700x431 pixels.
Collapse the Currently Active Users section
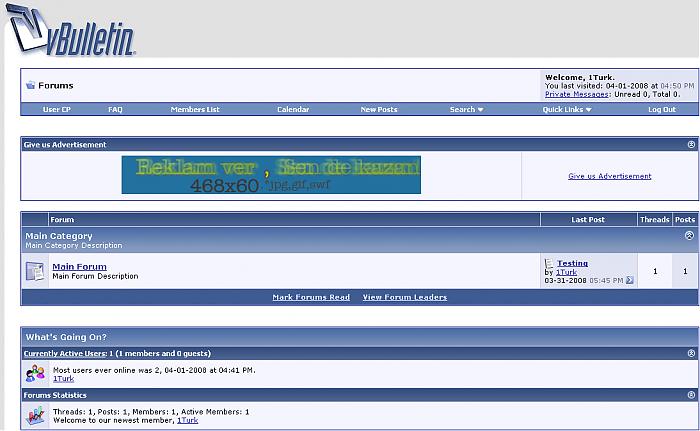(690, 354)
